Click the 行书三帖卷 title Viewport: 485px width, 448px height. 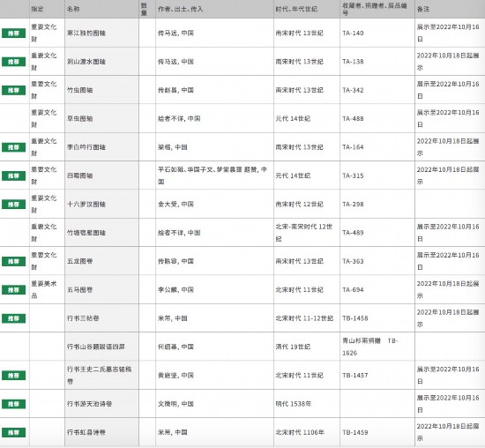(x=83, y=318)
